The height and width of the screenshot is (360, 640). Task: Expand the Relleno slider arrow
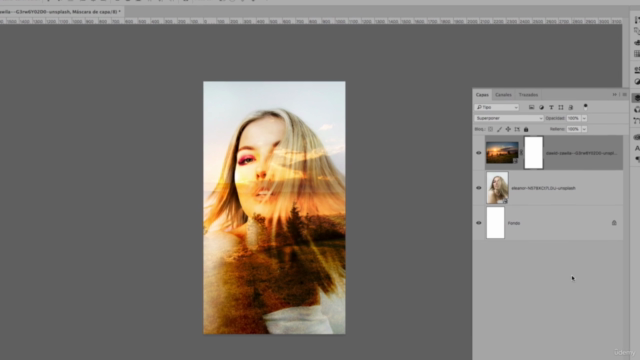pyautogui.click(x=584, y=129)
